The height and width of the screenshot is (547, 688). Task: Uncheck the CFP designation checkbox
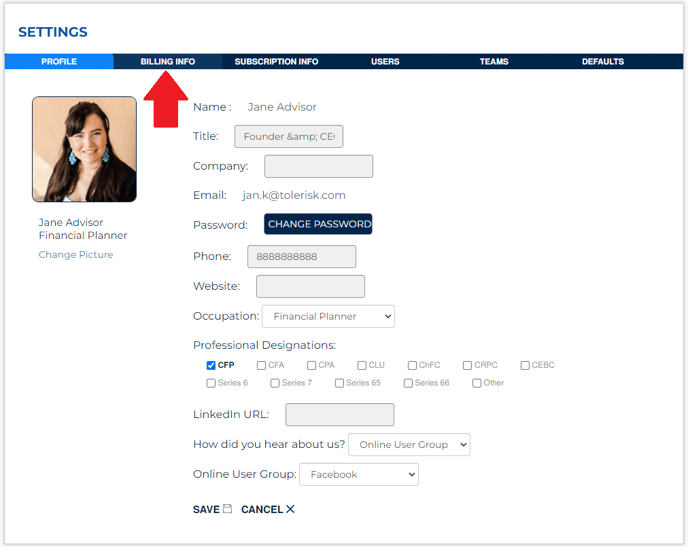pyautogui.click(x=211, y=365)
